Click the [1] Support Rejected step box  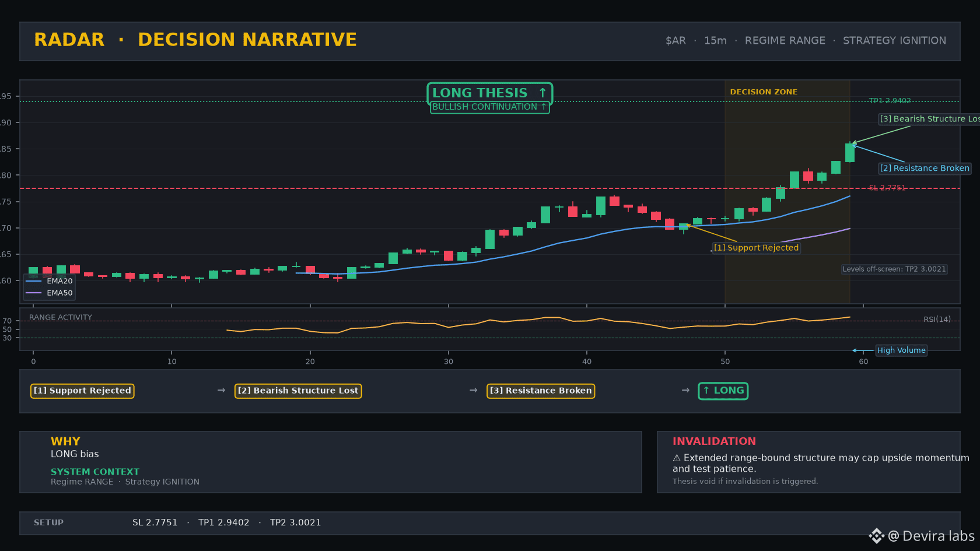(x=82, y=391)
